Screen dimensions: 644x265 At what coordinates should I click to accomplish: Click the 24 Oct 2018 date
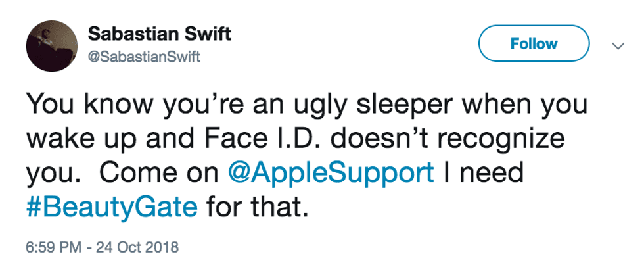137,249
